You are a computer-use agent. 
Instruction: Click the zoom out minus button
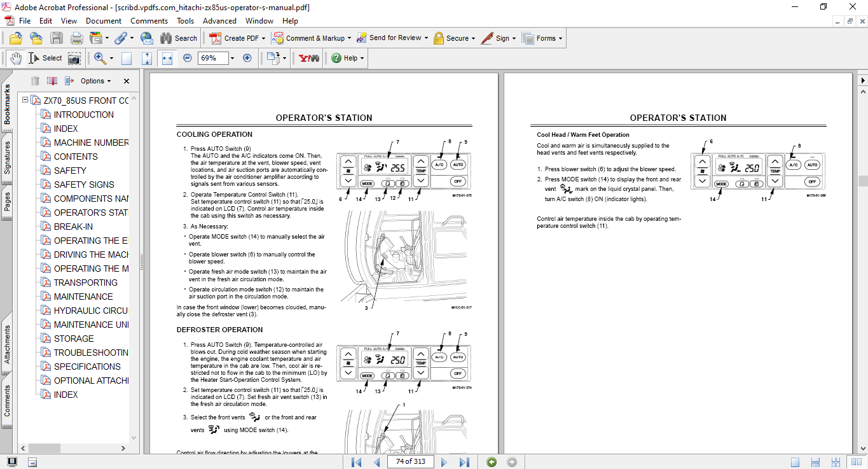(187, 58)
